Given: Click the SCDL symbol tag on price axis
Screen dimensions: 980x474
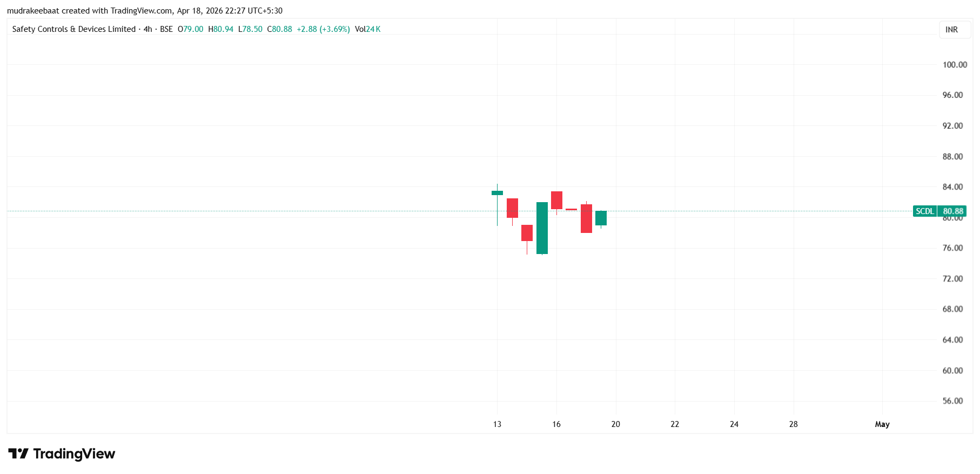Looking at the screenshot, I should (x=924, y=211).
